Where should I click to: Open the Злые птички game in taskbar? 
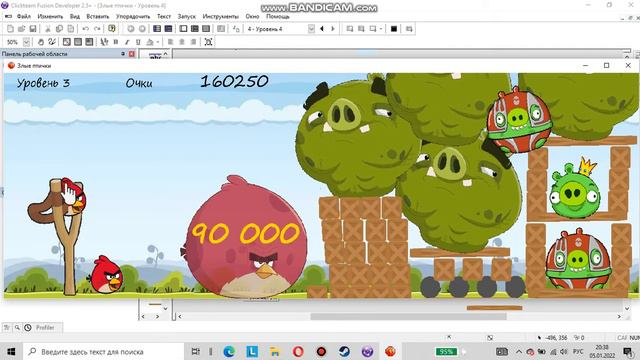tap(390, 351)
